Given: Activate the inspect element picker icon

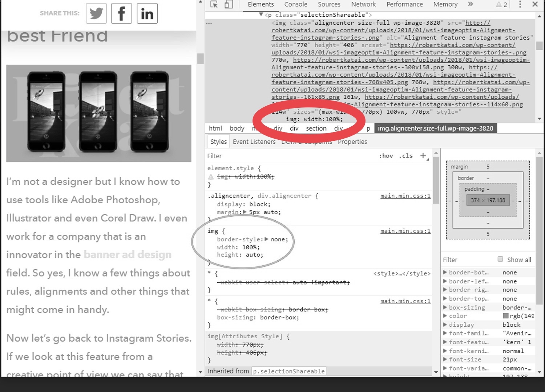Looking at the screenshot, I should tap(214, 4).
